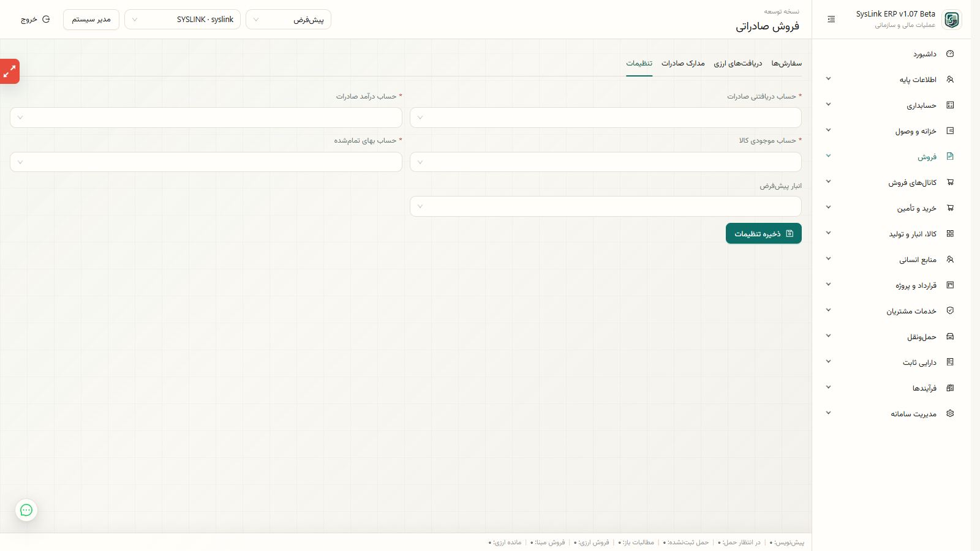Click the logout arrow icon
This screenshot has width=980, height=551.
coord(46,20)
